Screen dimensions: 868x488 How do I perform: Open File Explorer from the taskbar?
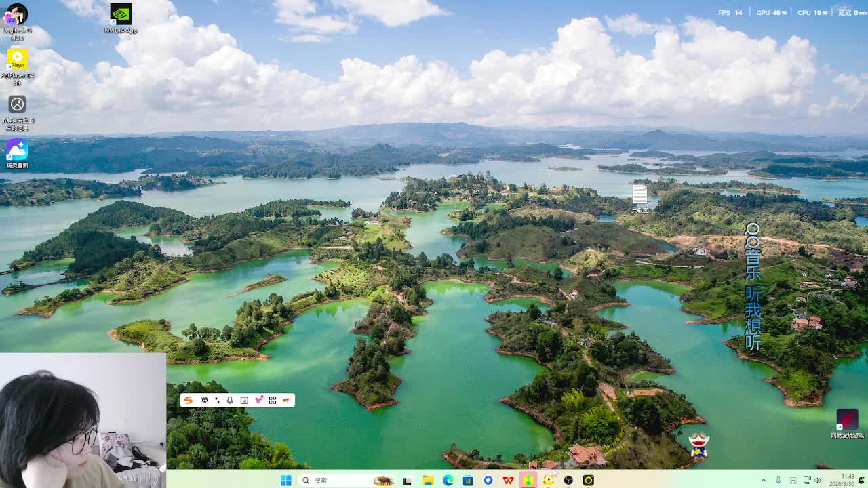(428, 480)
